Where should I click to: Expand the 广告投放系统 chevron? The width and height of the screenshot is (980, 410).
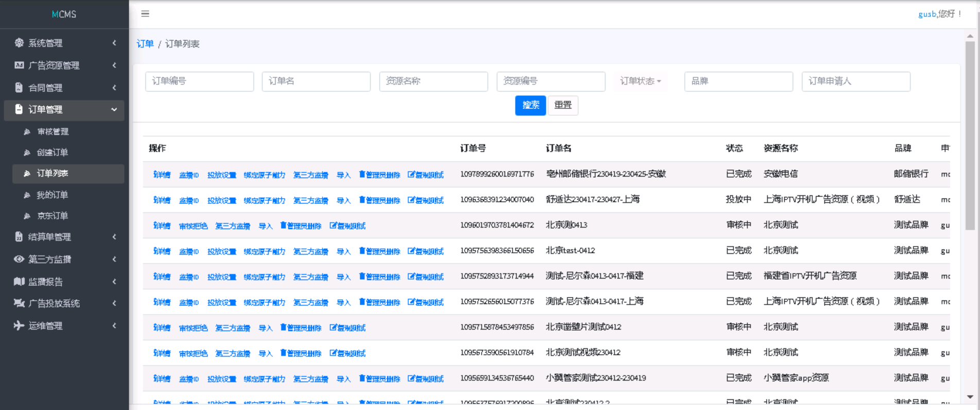click(114, 303)
